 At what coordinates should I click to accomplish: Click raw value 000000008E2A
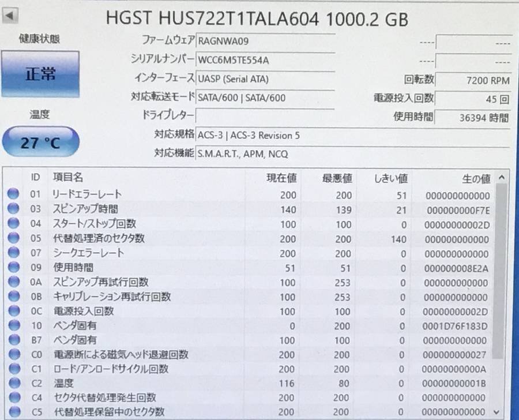pos(457,268)
